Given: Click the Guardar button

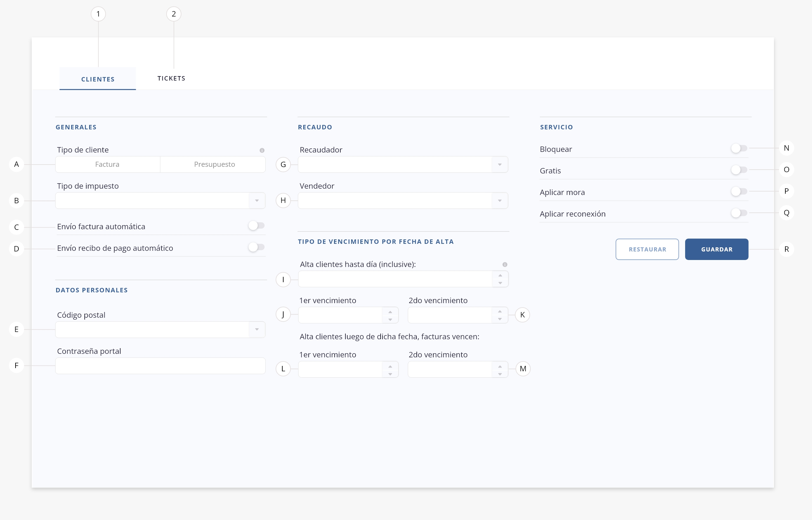Looking at the screenshot, I should tap(717, 249).
